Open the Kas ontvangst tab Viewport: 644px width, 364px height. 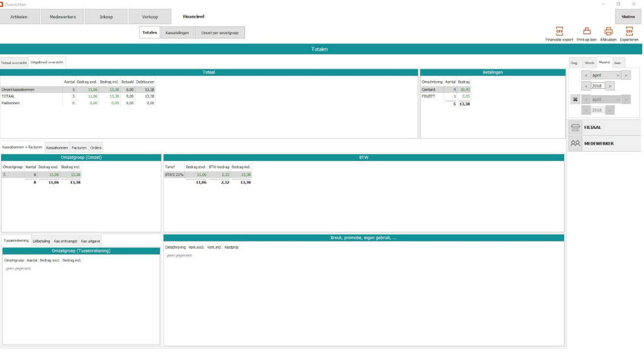[x=65, y=241]
